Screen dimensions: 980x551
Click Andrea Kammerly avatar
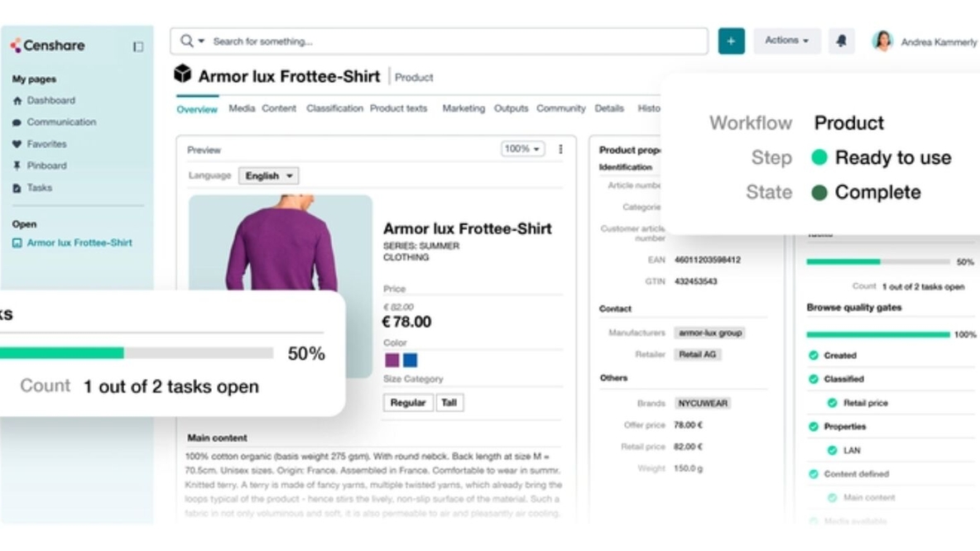point(882,41)
